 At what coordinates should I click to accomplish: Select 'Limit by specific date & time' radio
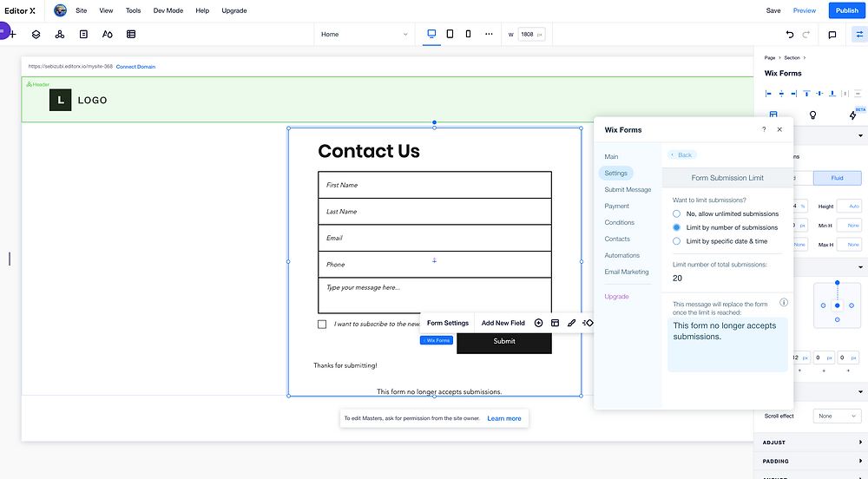coord(676,241)
